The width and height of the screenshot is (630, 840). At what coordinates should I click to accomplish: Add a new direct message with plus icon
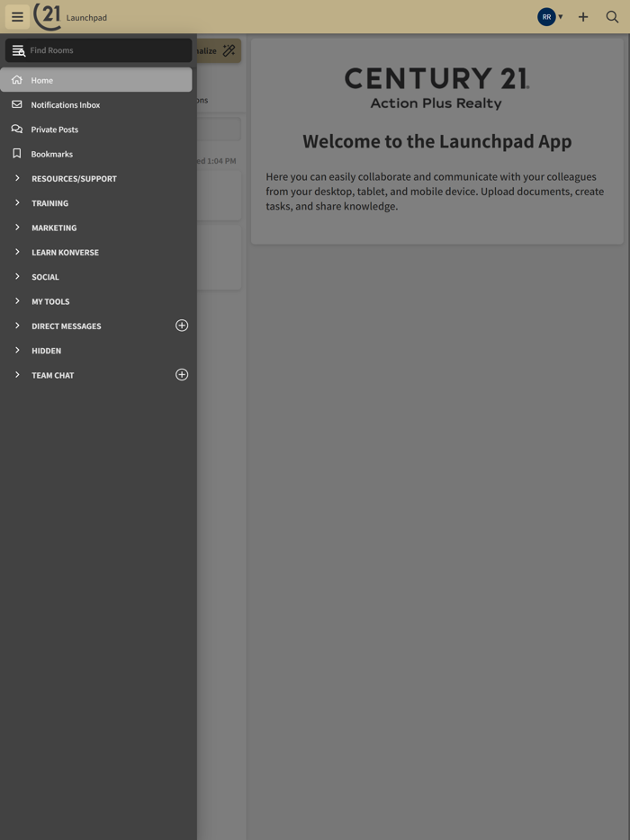182,326
